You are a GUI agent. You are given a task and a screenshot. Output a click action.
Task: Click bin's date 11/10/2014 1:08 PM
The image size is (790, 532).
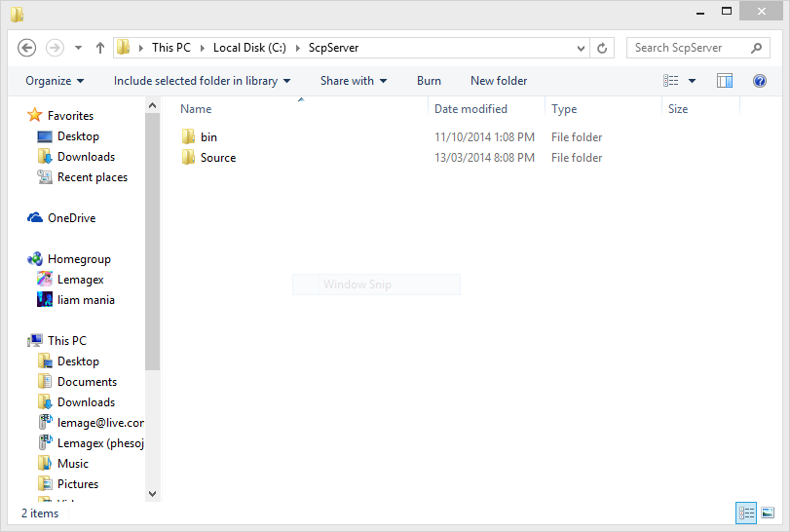point(484,137)
